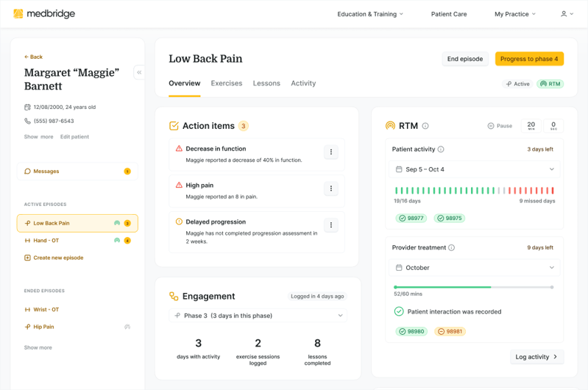The height and width of the screenshot is (390, 588).
Task: Expand the Phase 3 engagement dropdown
Action: (x=258, y=316)
